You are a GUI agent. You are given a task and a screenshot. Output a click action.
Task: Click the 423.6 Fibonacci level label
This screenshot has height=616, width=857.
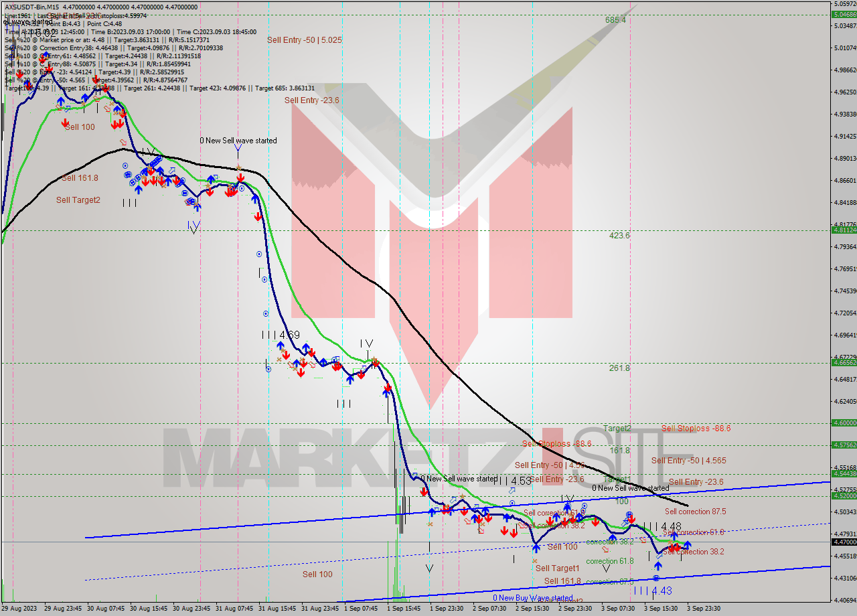tap(619, 236)
